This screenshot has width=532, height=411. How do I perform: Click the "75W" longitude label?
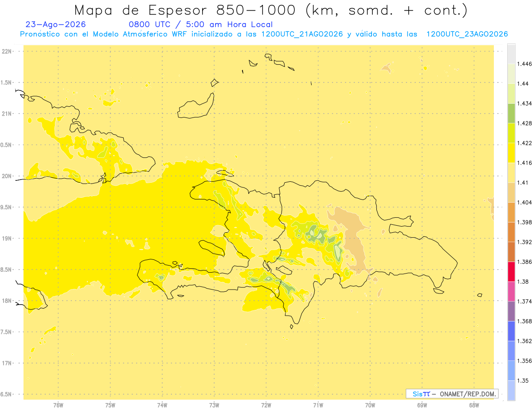[x=110, y=405]
